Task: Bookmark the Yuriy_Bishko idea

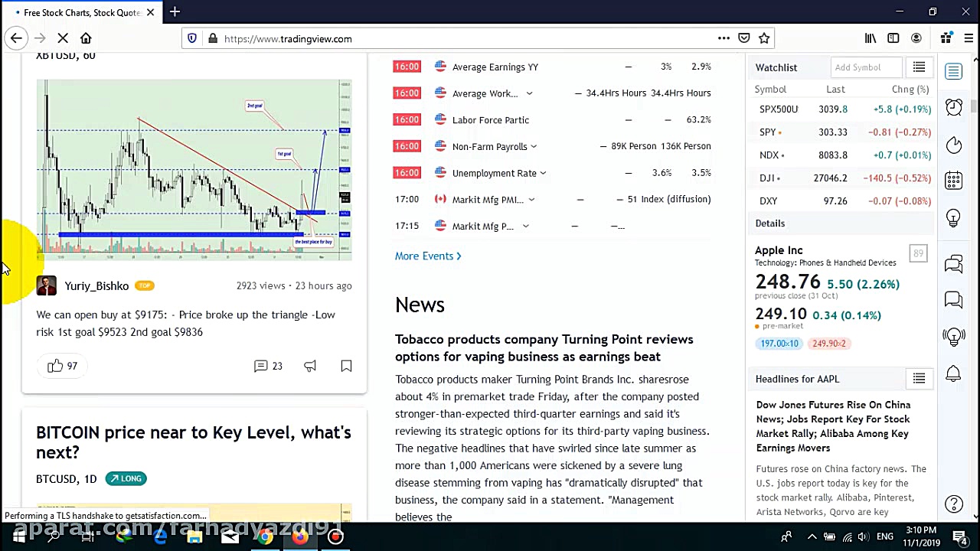Action: tap(346, 366)
